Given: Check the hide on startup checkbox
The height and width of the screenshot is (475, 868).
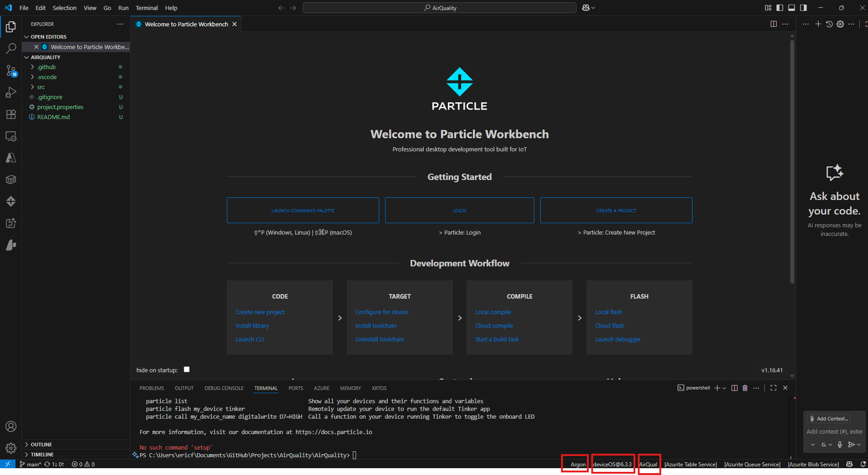Looking at the screenshot, I should pos(186,370).
